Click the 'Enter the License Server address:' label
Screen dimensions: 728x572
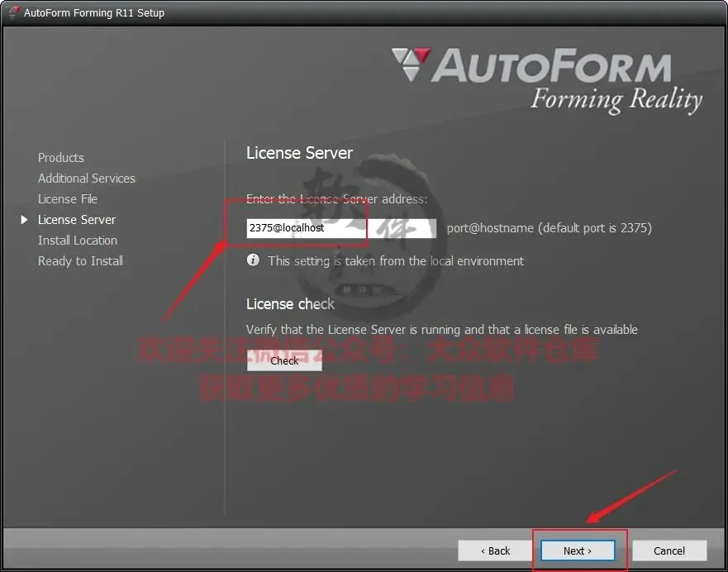click(336, 199)
